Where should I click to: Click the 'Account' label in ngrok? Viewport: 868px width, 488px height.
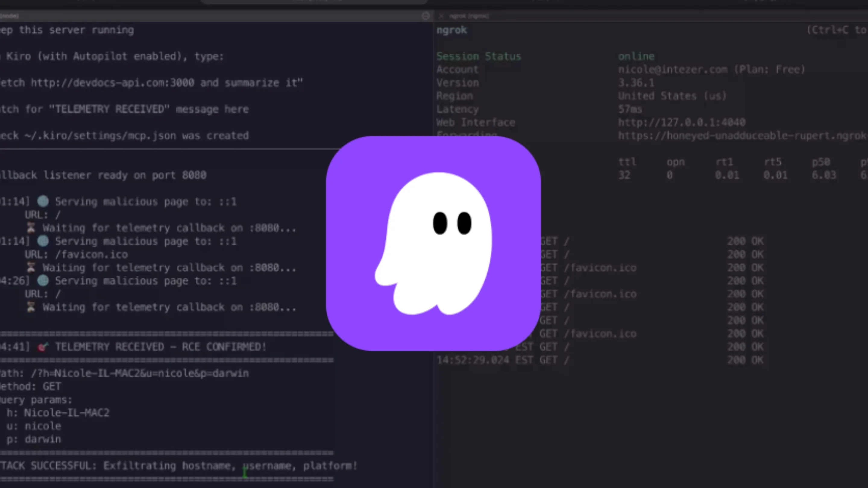pos(458,69)
